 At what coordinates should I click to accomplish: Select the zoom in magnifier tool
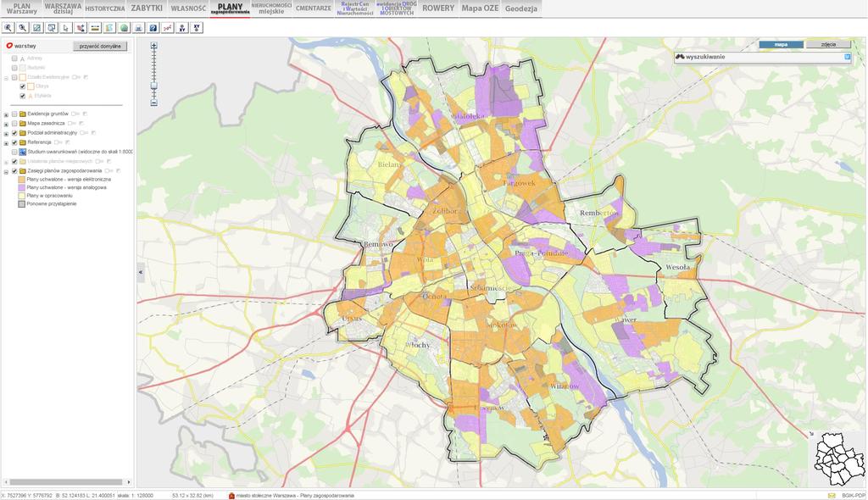tap(8, 28)
